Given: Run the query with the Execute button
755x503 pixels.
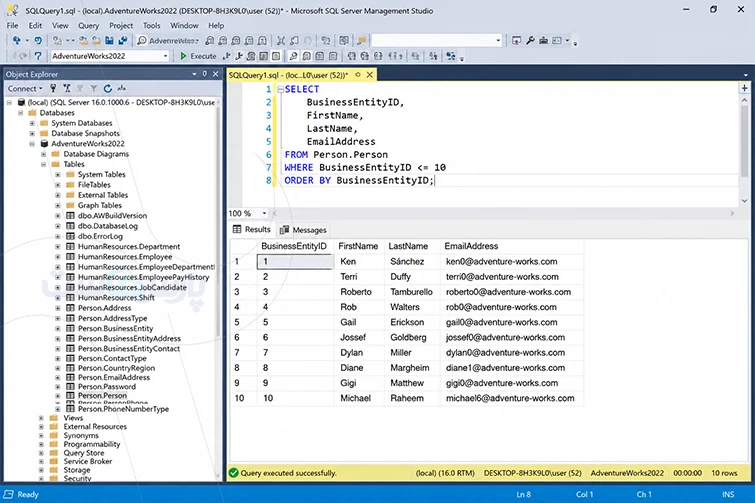Looking at the screenshot, I should pyautogui.click(x=198, y=56).
